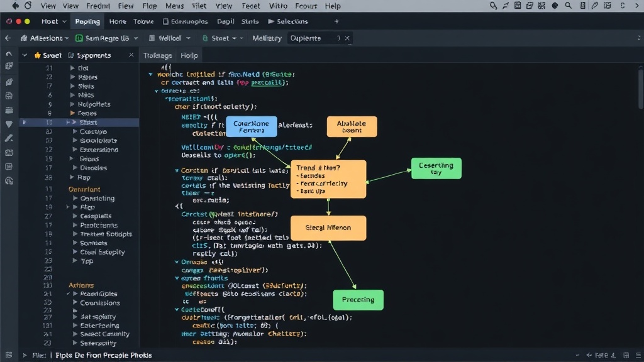Image resolution: width=644 pixels, height=362 pixels.
Task: Select the Glecal Mfenon diagram node
Action: coord(328,228)
